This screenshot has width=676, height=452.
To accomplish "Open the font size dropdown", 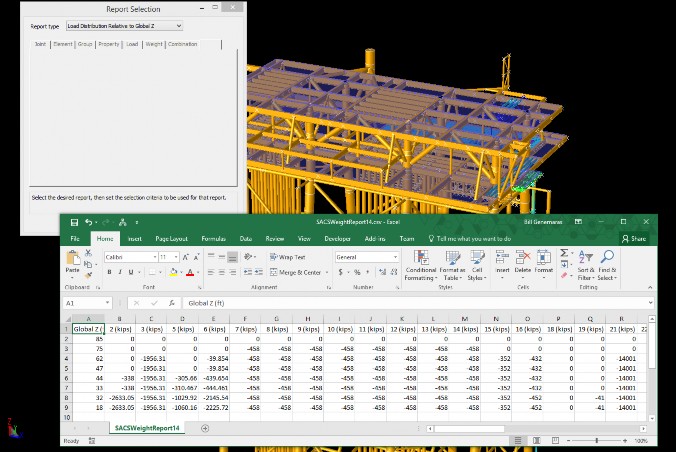I will click(x=176, y=257).
